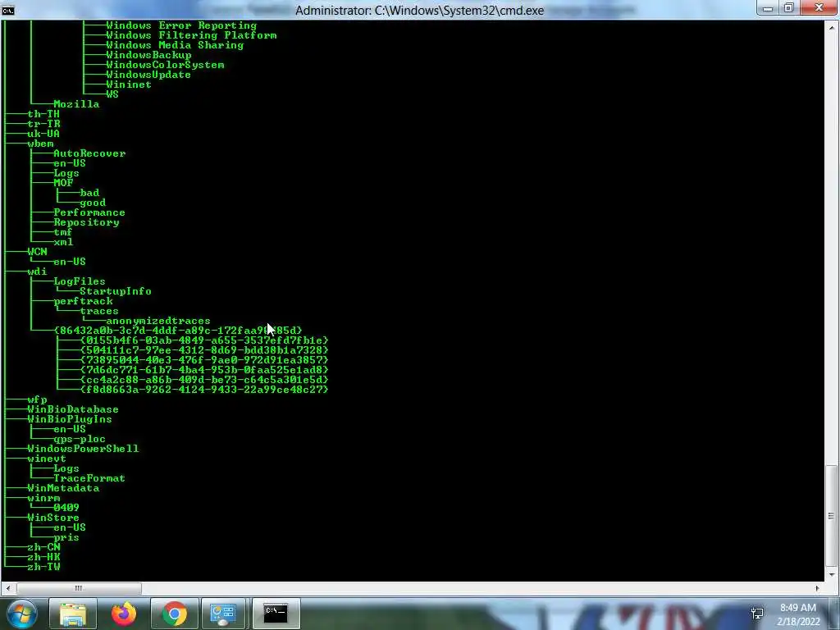Click the 'xml' folder line
840x630 pixels.
coord(63,242)
